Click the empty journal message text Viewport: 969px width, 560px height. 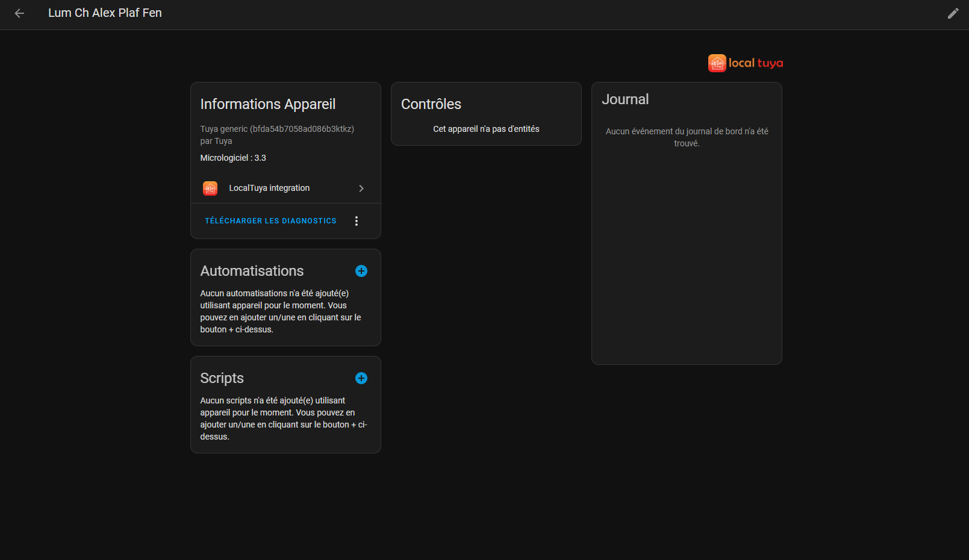pos(687,137)
